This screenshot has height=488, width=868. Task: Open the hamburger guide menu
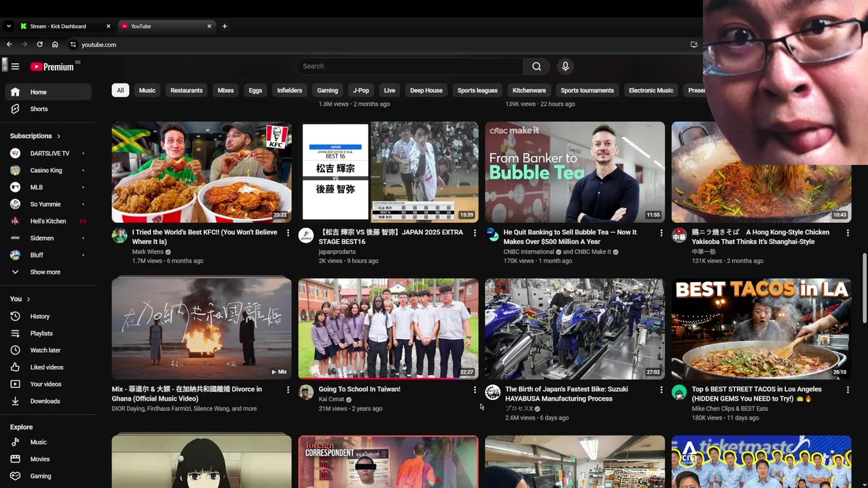[x=15, y=66]
